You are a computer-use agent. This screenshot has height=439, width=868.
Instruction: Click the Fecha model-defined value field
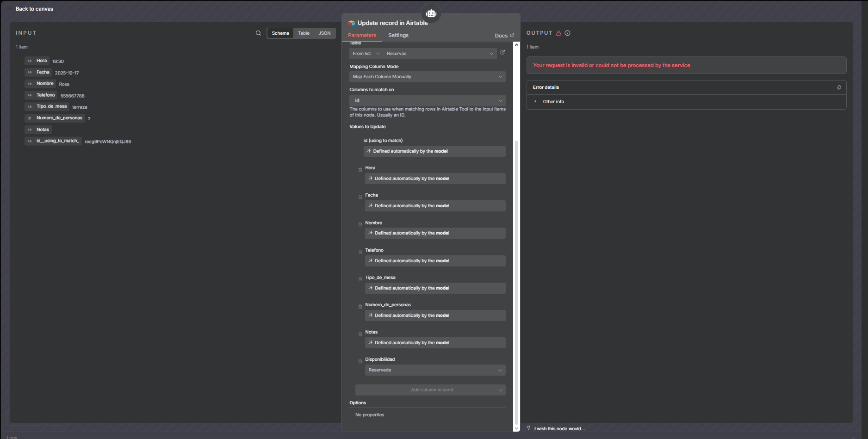(x=434, y=206)
